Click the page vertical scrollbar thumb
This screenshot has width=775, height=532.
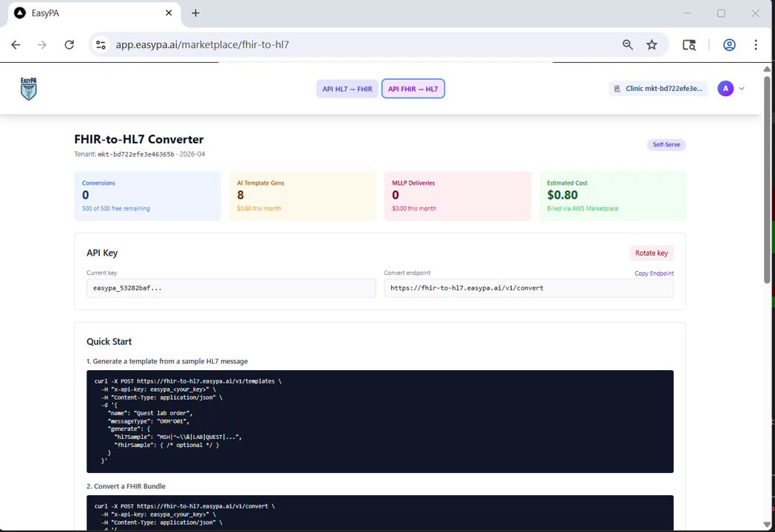[767, 180]
